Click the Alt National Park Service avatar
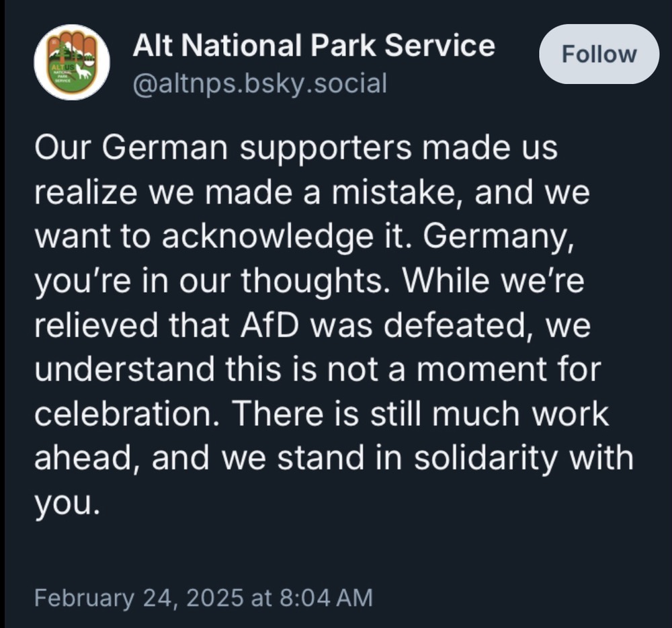The image size is (672, 628). coord(72,63)
